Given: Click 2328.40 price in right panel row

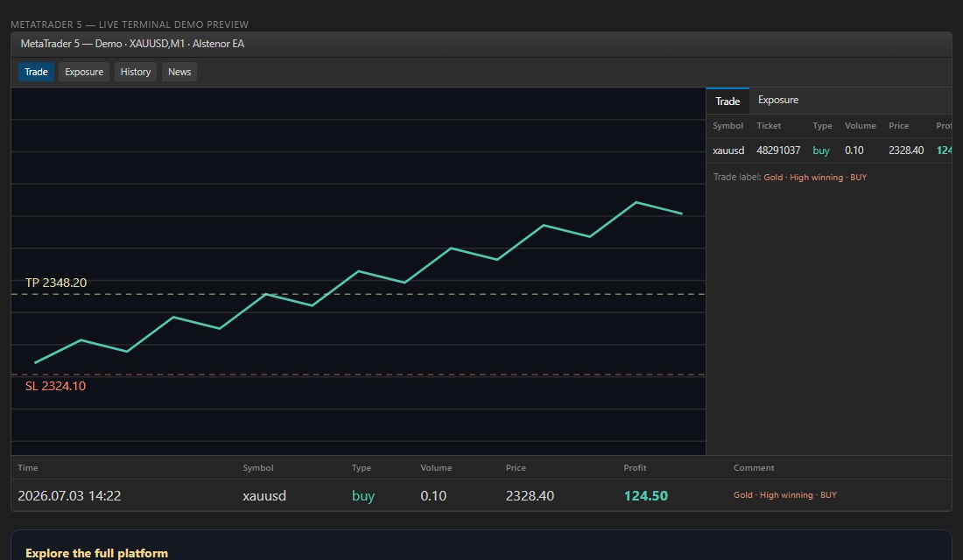Looking at the screenshot, I should pyautogui.click(x=906, y=150).
